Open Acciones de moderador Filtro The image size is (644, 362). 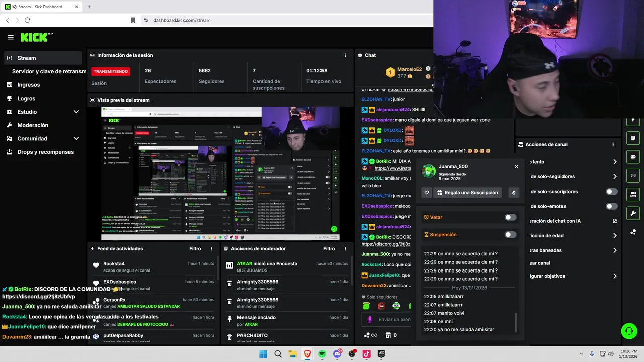[x=329, y=249]
